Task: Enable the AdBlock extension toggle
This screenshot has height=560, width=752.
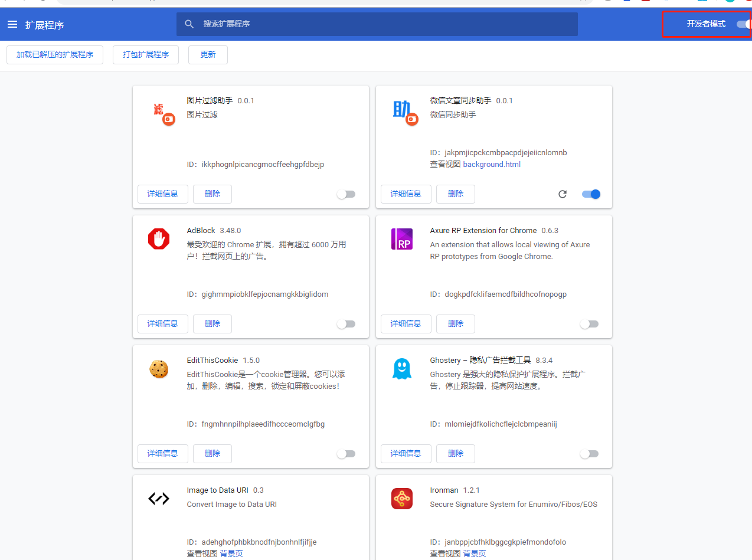Action: pyautogui.click(x=346, y=324)
